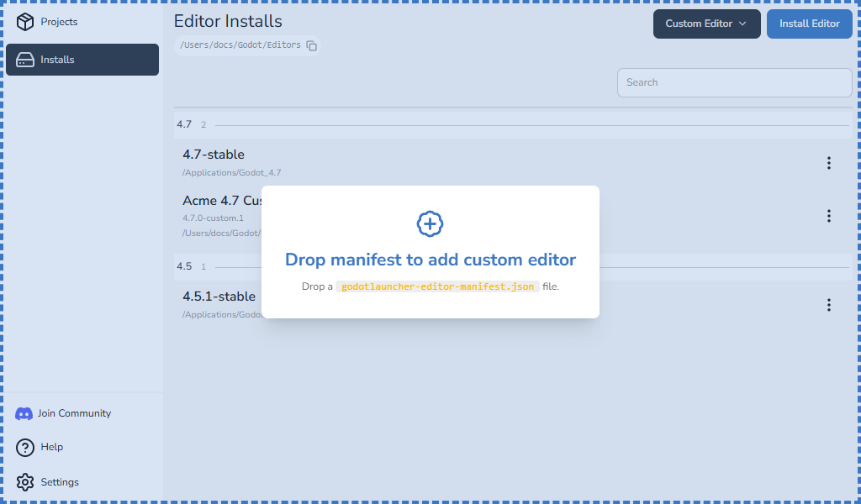Open options menu for Acme 4.7 Custom
This screenshot has height=504, width=861.
pyautogui.click(x=828, y=216)
